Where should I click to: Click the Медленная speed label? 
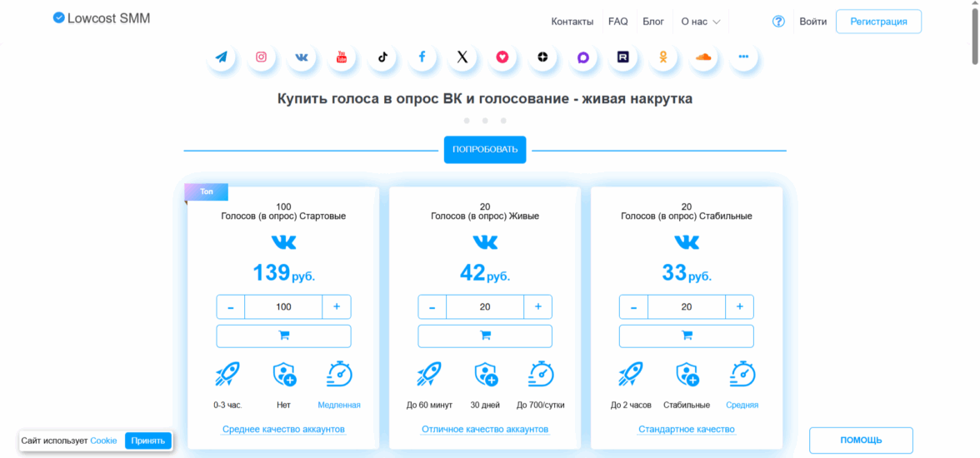click(x=339, y=405)
